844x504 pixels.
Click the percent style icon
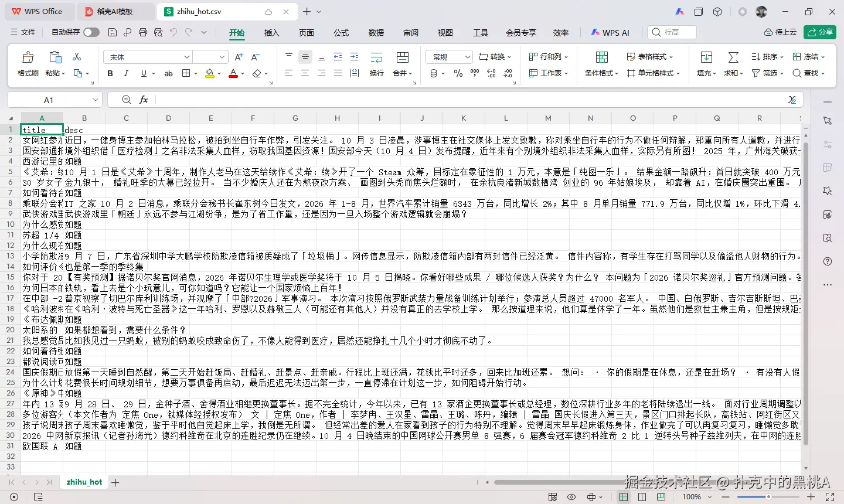click(x=458, y=73)
